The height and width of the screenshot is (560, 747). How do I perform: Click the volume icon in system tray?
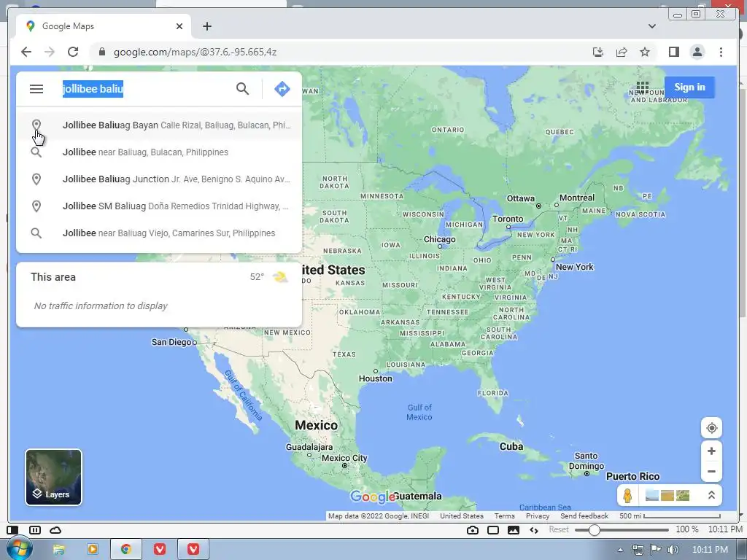point(673,550)
